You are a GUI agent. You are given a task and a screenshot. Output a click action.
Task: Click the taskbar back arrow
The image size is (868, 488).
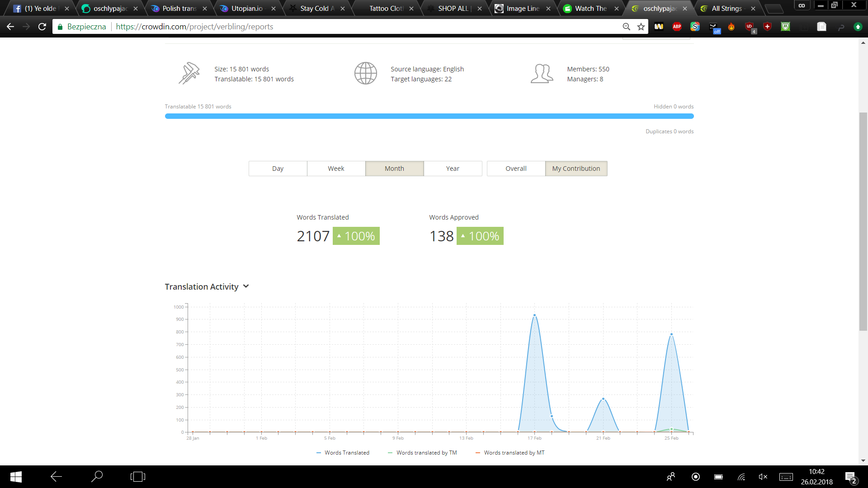pyautogui.click(x=56, y=477)
